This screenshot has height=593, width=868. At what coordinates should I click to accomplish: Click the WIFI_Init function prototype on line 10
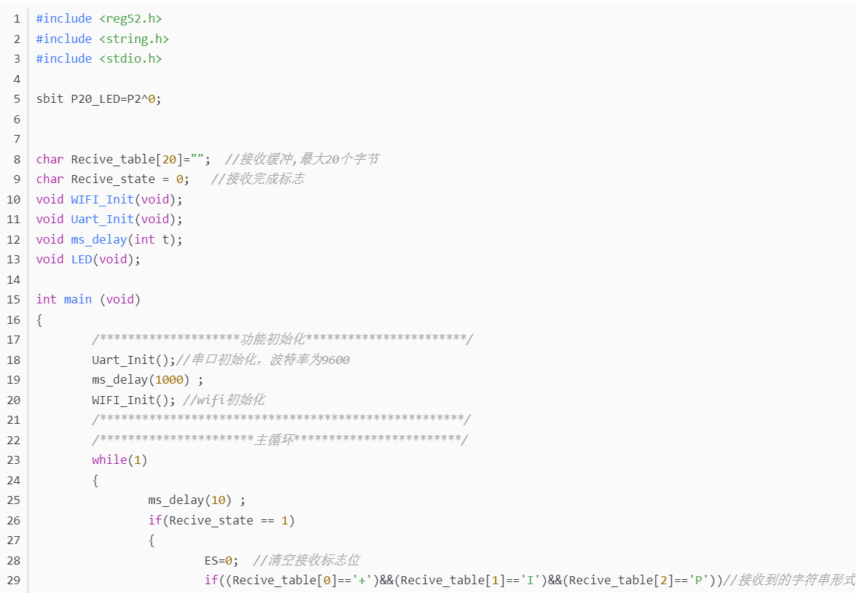(x=102, y=199)
